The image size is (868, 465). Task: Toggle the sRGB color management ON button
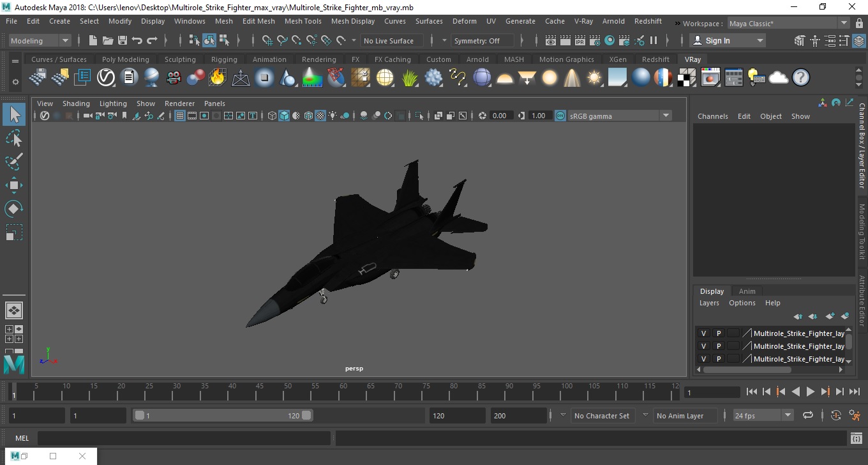click(x=560, y=116)
